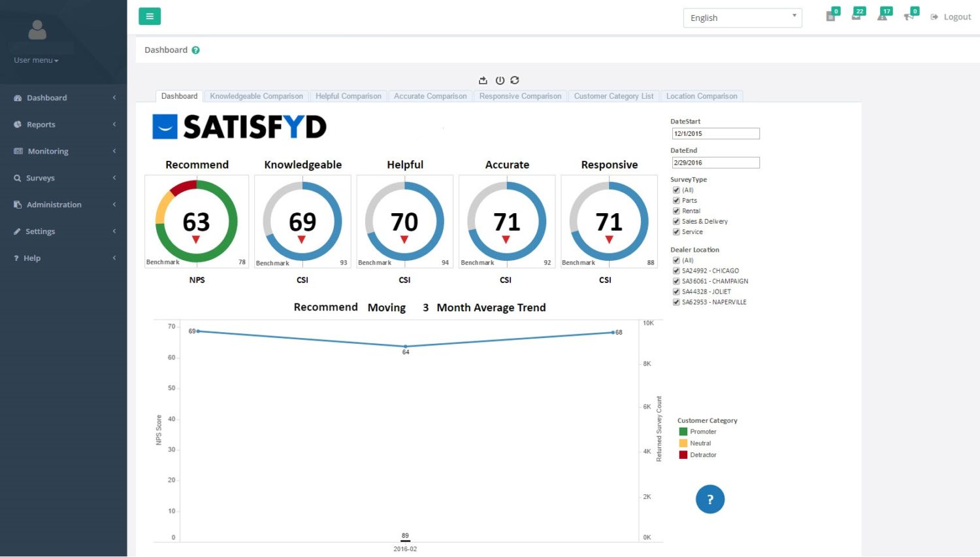Click the SATISFYD logo

[239, 127]
